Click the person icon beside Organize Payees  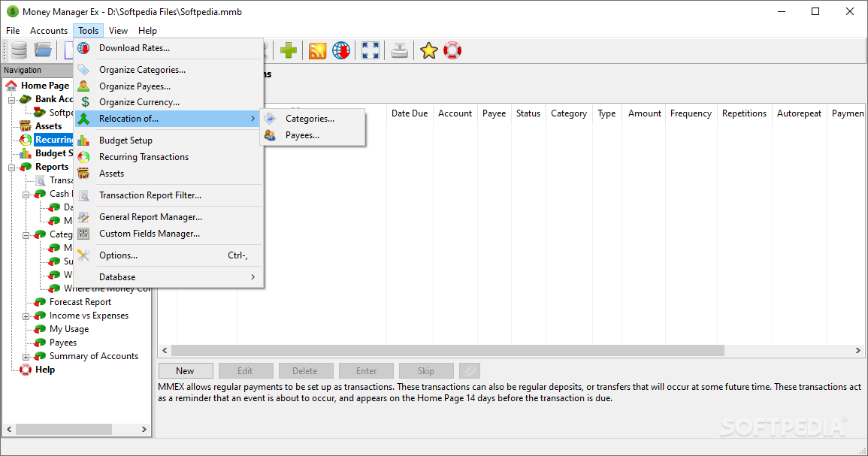pyautogui.click(x=83, y=86)
